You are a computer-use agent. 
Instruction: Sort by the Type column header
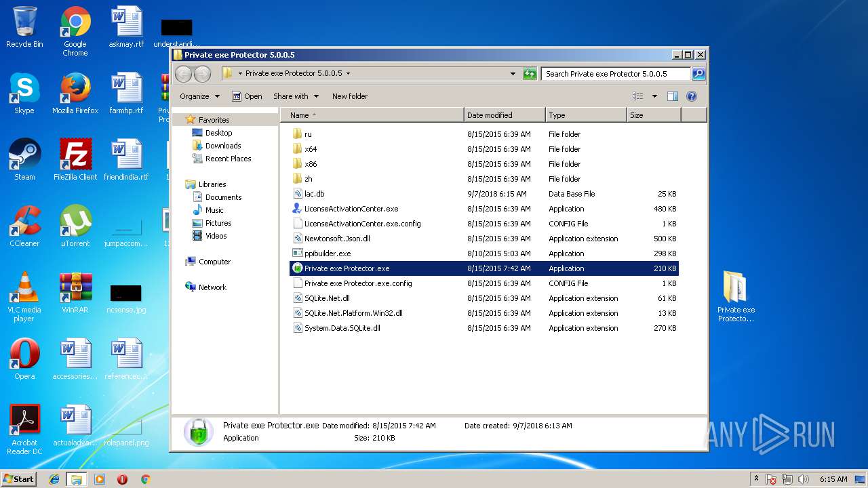[586, 115]
